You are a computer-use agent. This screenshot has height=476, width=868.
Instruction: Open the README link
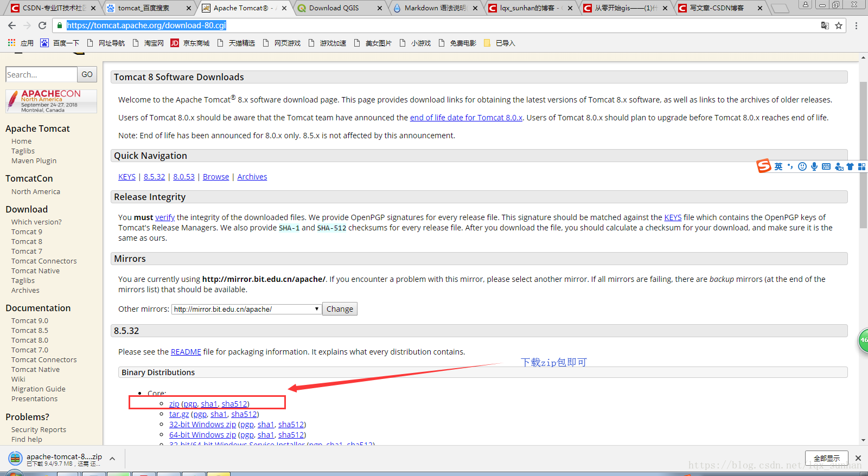186,352
